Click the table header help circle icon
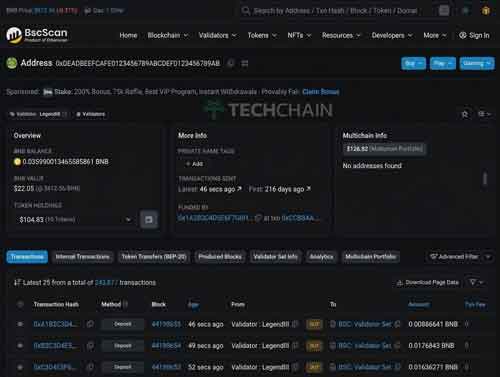500x377 pixels. click(x=20, y=304)
